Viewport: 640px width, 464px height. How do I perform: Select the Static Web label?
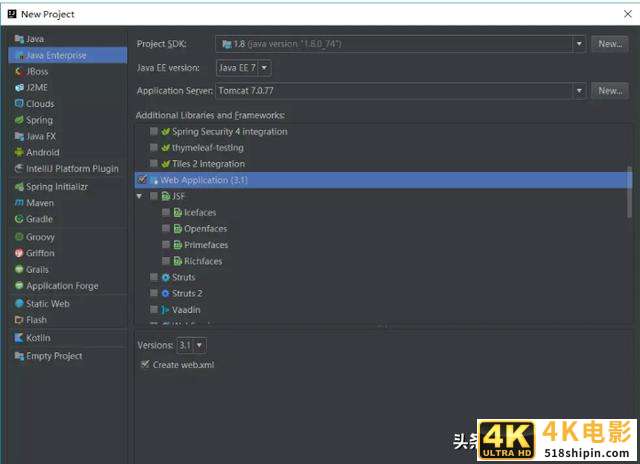pos(48,304)
